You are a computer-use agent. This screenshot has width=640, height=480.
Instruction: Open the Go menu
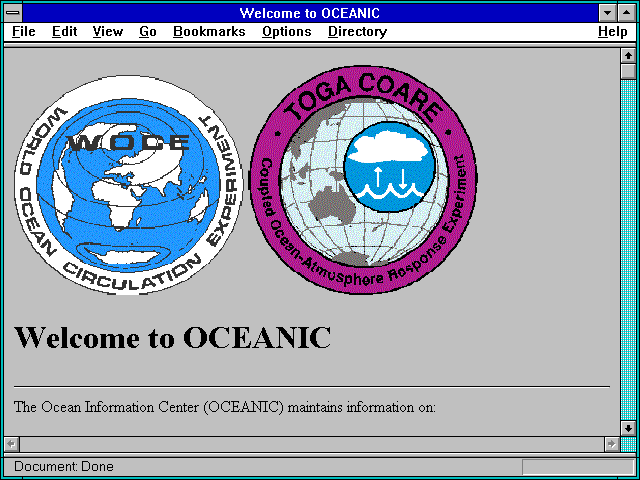point(148,32)
